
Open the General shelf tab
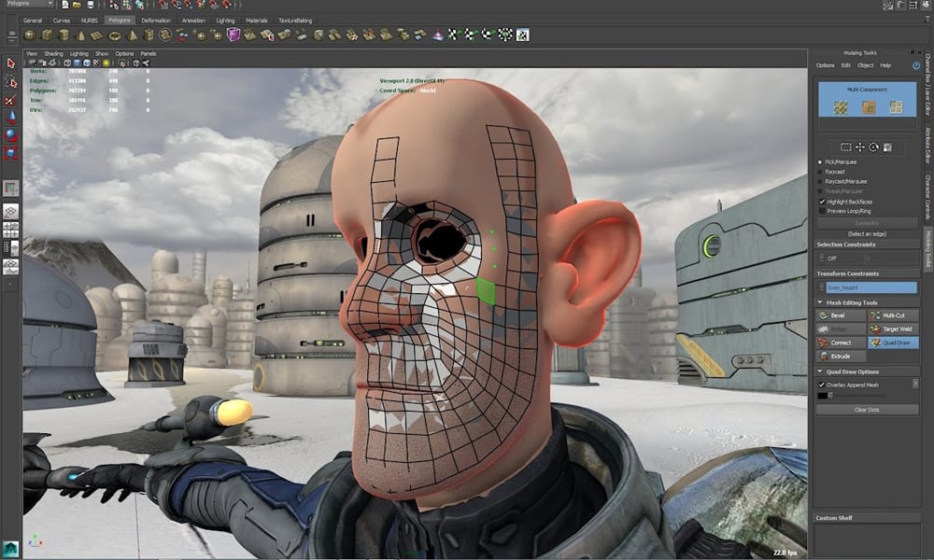click(x=33, y=21)
